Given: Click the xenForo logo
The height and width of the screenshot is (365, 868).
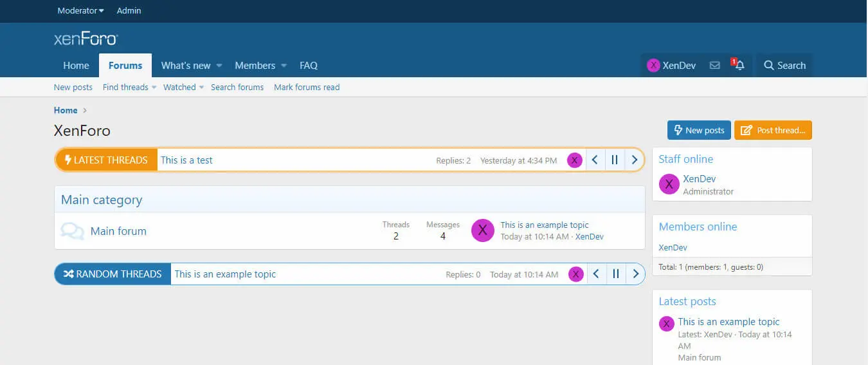Looking at the screenshot, I should [86, 39].
